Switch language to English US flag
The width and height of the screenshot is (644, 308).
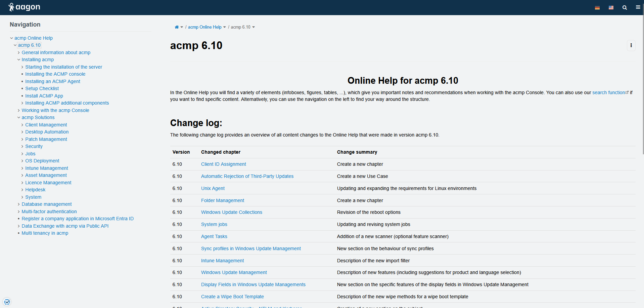(x=611, y=8)
